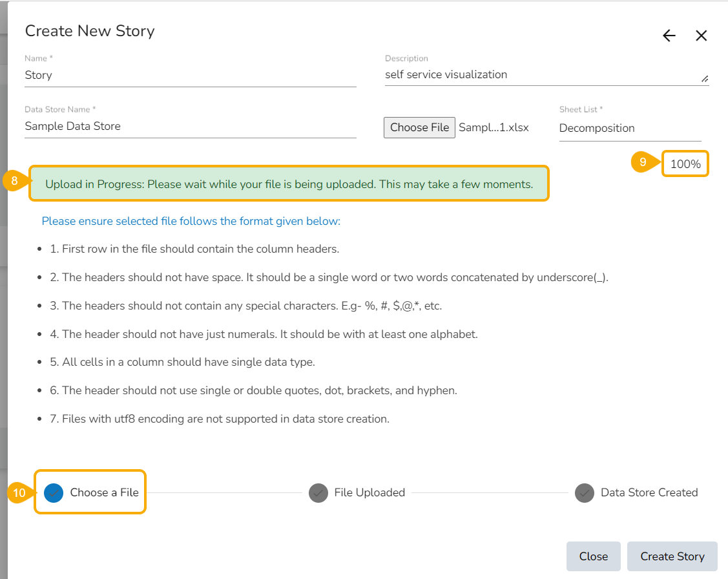Click the self service visualization description text
Viewport: 728px width, 579px height.
click(x=446, y=74)
